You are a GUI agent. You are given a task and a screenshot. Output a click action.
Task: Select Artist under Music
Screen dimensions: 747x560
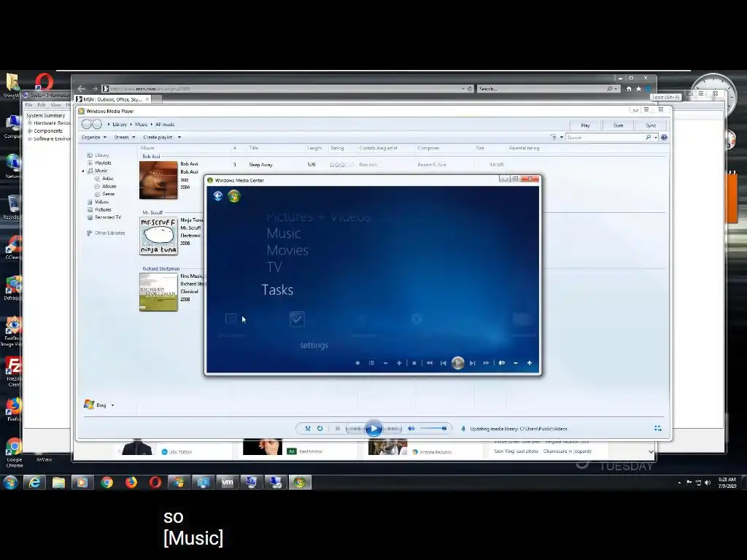coord(108,179)
